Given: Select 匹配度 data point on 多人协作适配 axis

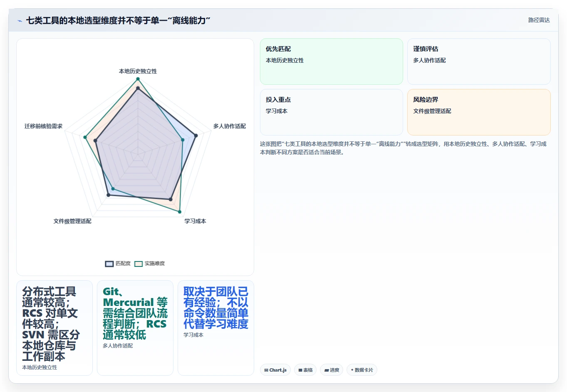Looking at the screenshot, I should tap(196, 135).
